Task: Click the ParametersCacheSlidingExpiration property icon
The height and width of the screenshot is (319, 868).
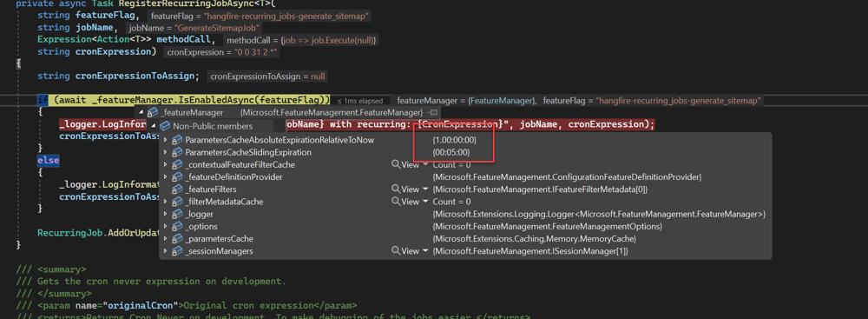Action: [177, 153]
